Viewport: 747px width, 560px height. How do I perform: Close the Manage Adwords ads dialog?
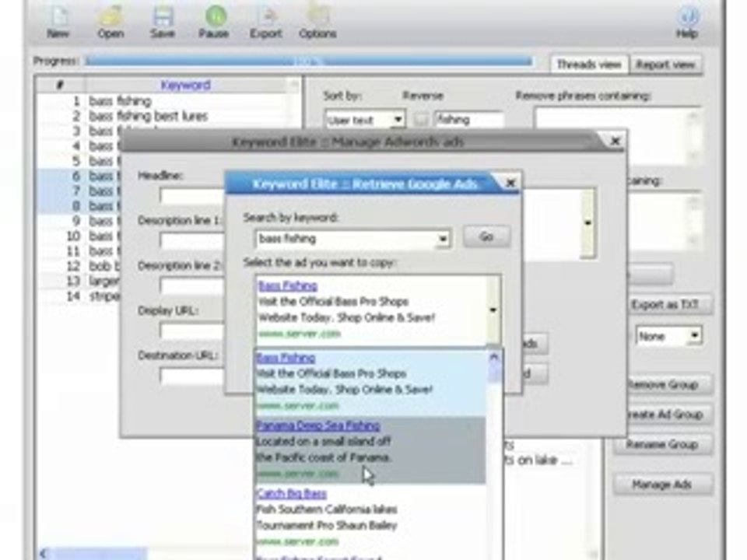click(x=615, y=141)
